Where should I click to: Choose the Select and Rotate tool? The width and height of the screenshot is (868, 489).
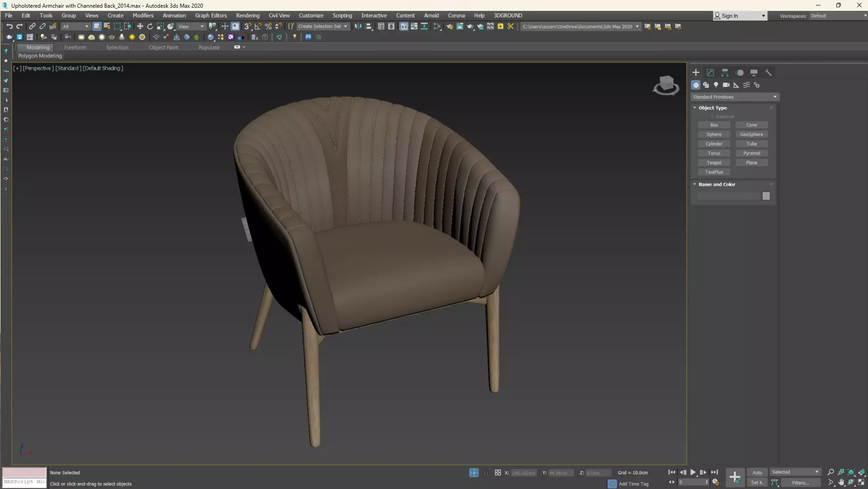click(150, 26)
